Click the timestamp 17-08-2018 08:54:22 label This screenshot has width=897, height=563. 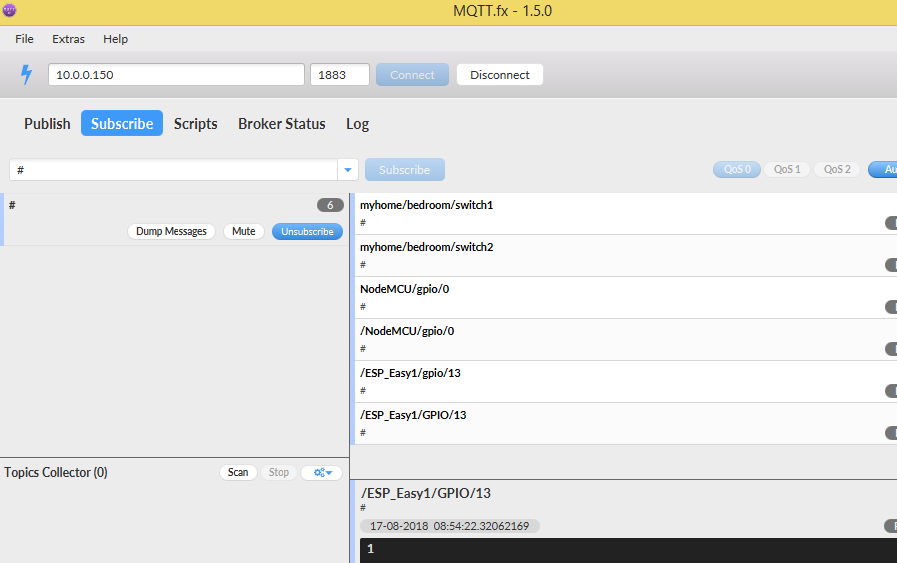pyautogui.click(x=449, y=526)
